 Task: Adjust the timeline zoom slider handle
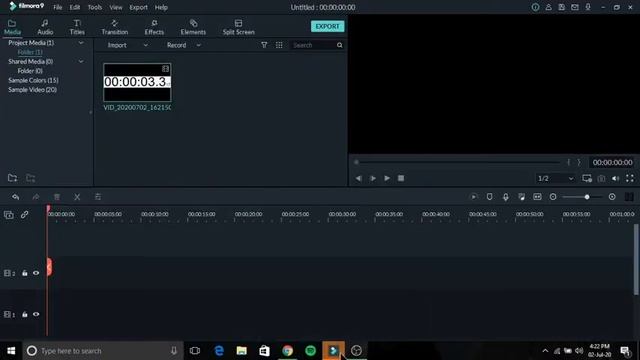click(587, 197)
